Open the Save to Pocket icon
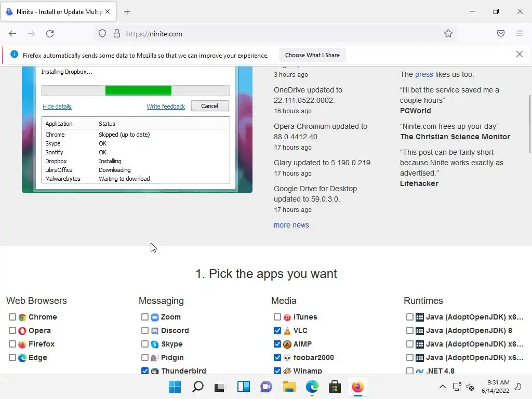This screenshot has height=399, width=532. coord(500,34)
